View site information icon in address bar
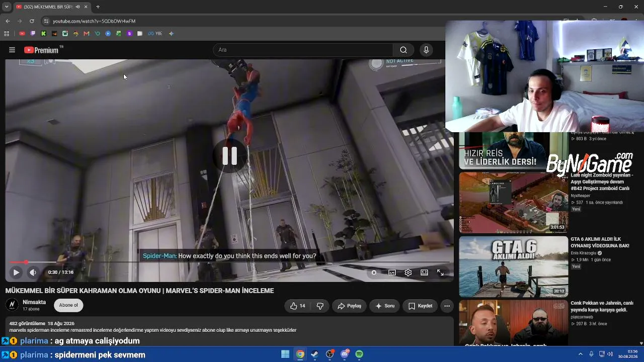The width and height of the screenshot is (644, 362). coord(46,21)
